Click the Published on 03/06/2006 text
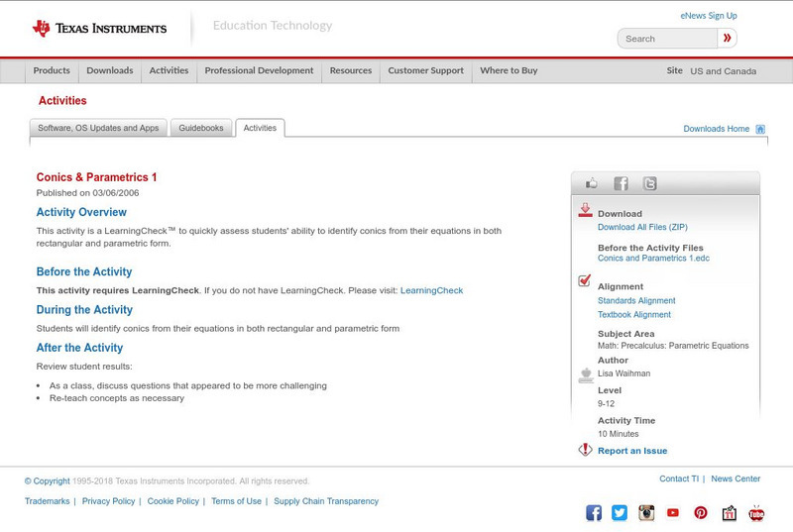 pos(87,193)
